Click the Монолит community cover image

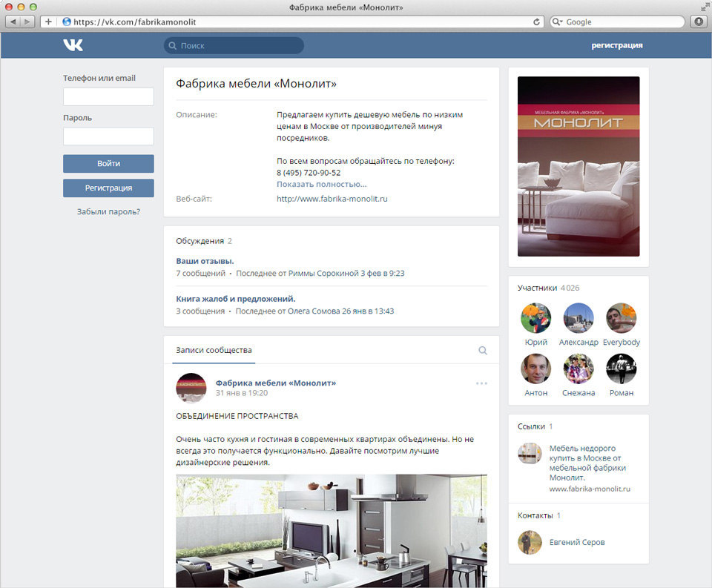tap(578, 166)
